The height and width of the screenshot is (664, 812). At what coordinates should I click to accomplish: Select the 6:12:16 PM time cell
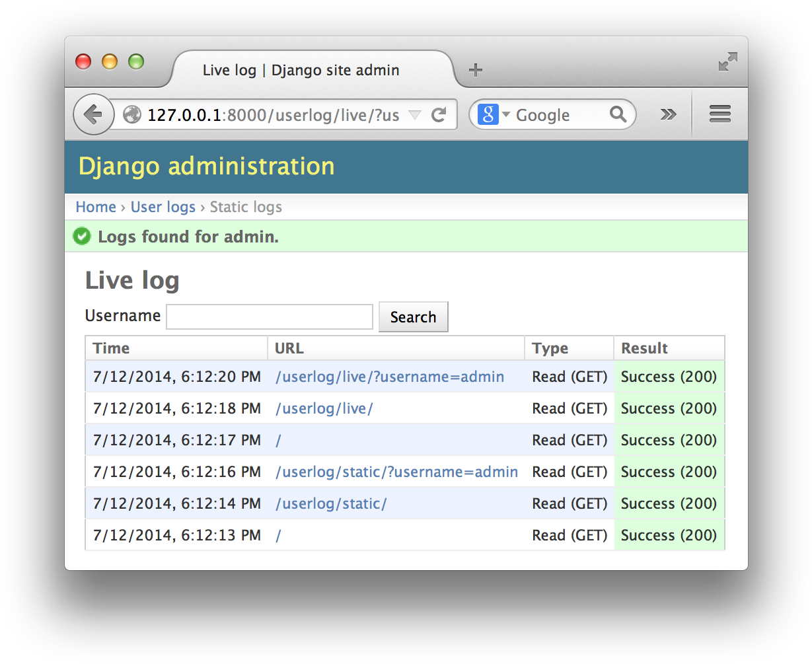click(x=177, y=472)
